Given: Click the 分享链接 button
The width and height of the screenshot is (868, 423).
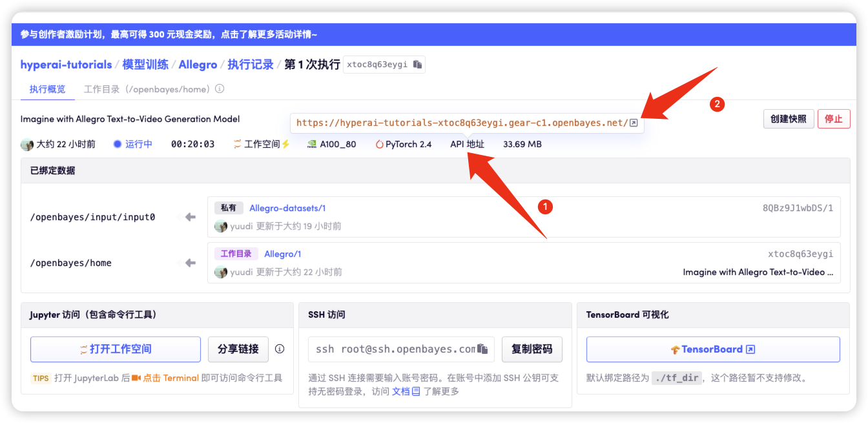Looking at the screenshot, I should pyautogui.click(x=238, y=349).
